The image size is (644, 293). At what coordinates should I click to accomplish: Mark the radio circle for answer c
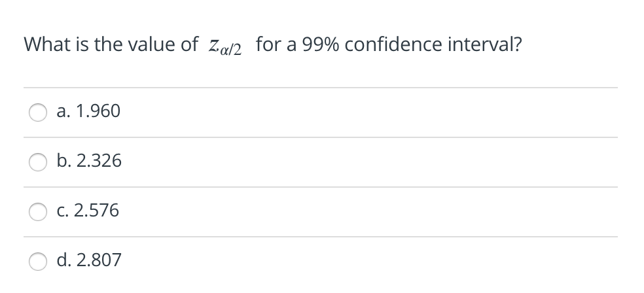click(38, 212)
